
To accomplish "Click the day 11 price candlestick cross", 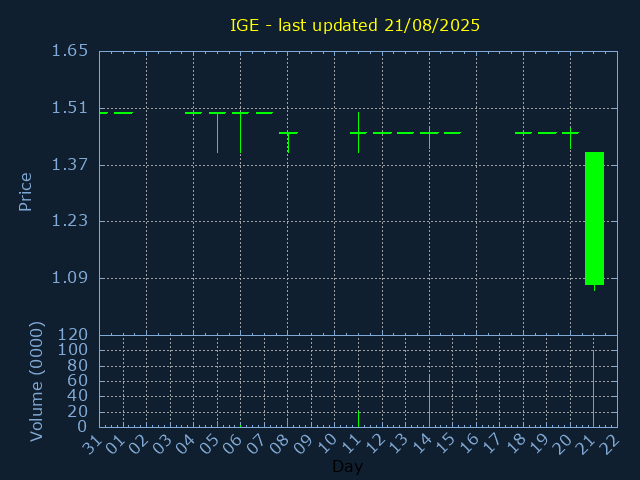I will [358, 133].
